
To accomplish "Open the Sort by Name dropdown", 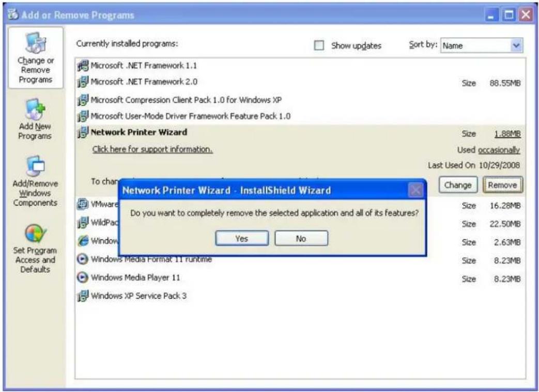I will point(482,45).
